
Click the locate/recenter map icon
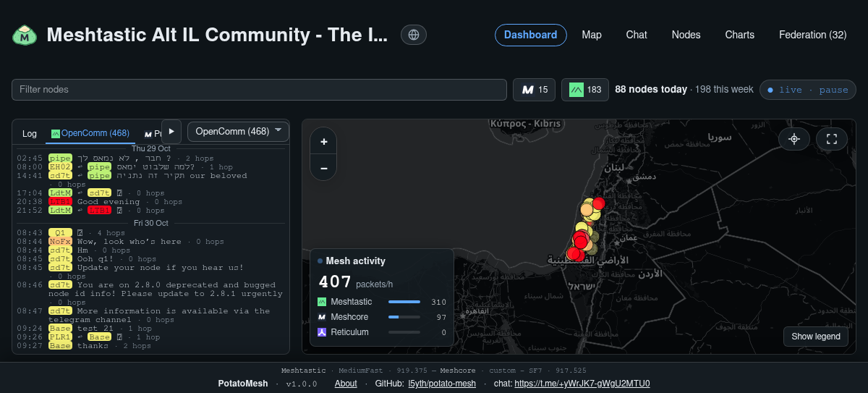click(794, 139)
